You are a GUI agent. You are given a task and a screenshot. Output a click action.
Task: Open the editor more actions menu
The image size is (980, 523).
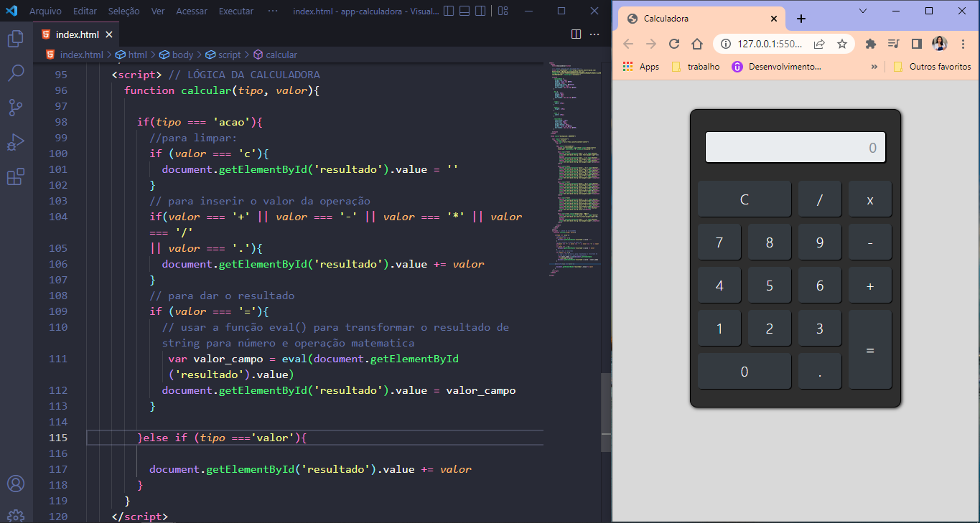[x=593, y=34]
